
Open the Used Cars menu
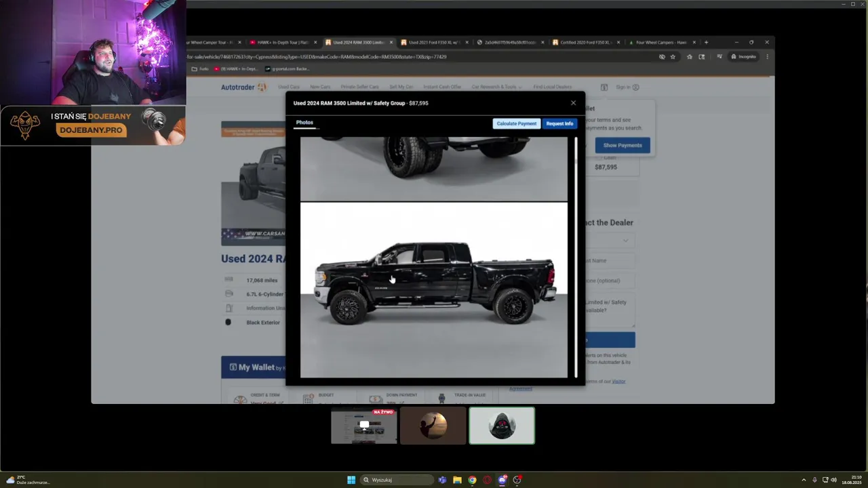(x=289, y=87)
